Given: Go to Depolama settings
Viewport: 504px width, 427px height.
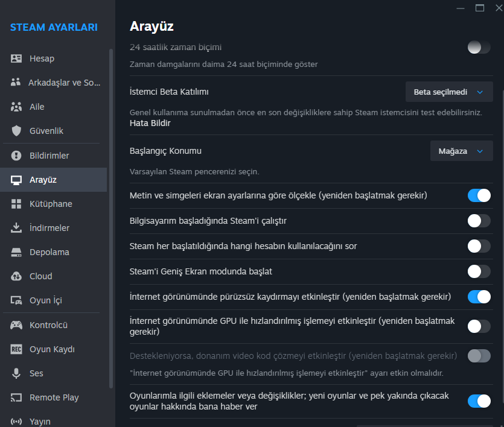Looking at the screenshot, I should coord(53,252).
